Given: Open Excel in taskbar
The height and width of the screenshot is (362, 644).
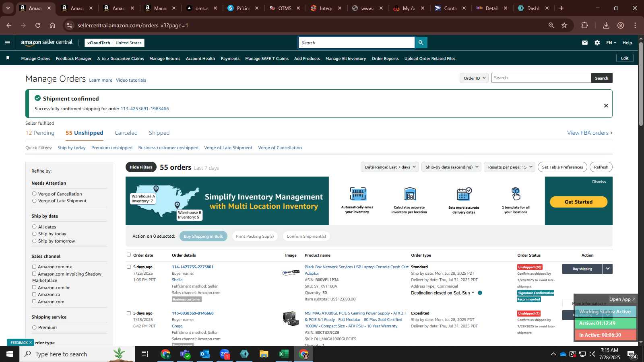Looking at the screenshot, I should (283, 354).
